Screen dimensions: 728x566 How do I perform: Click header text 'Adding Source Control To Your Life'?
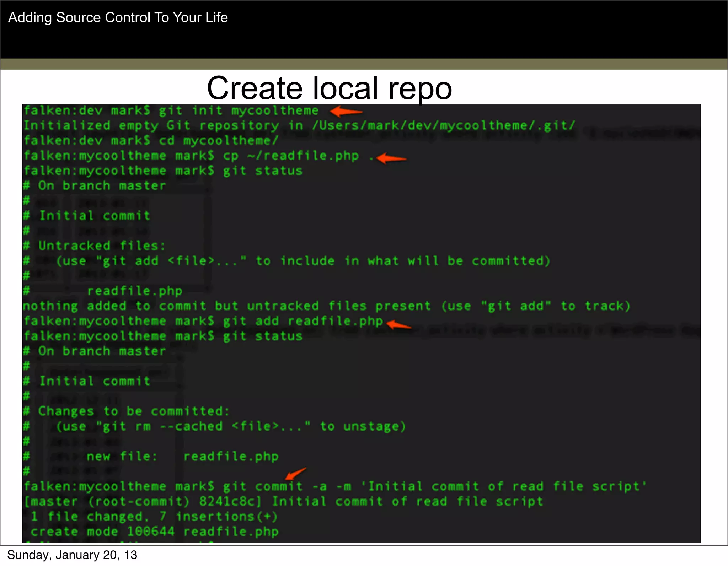(x=118, y=17)
